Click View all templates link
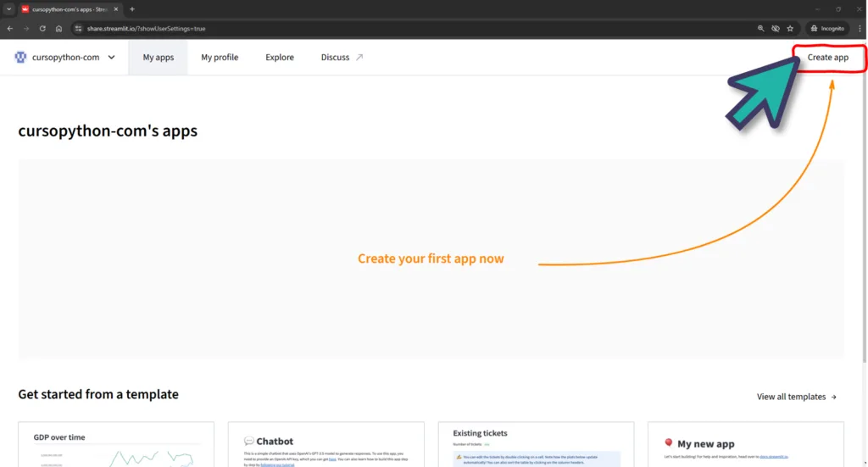Viewport: 868px width, 467px height. click(797, 397)
